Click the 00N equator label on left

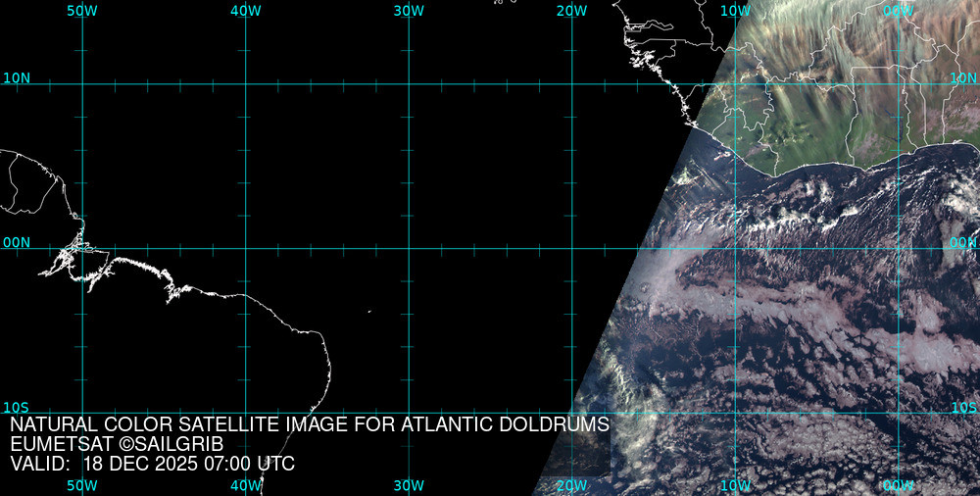16,242
